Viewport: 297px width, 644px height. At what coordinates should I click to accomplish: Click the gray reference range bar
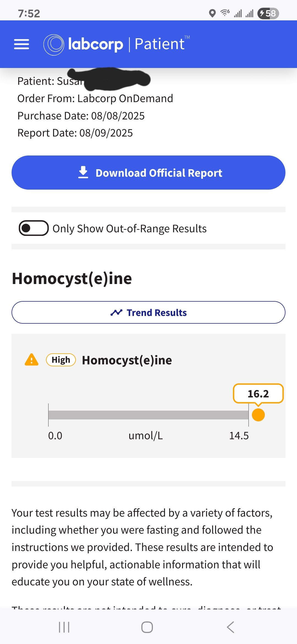[x=148, y=415]
